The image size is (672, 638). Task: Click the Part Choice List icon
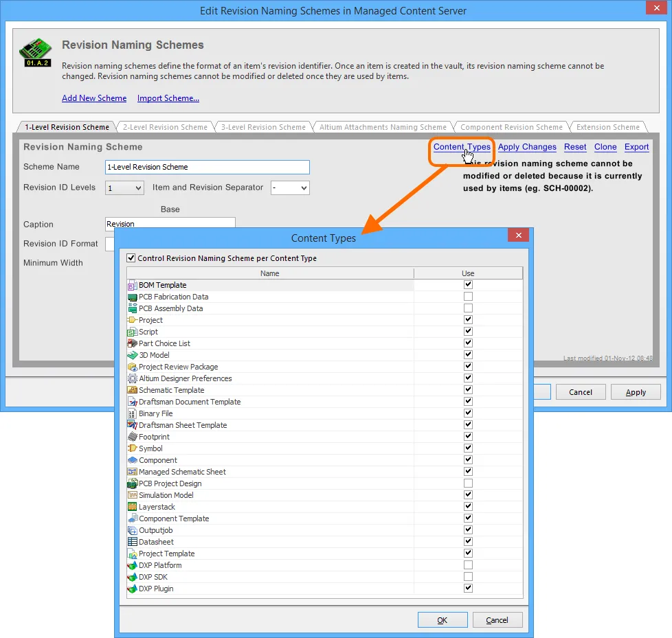[x=133, y=343]
